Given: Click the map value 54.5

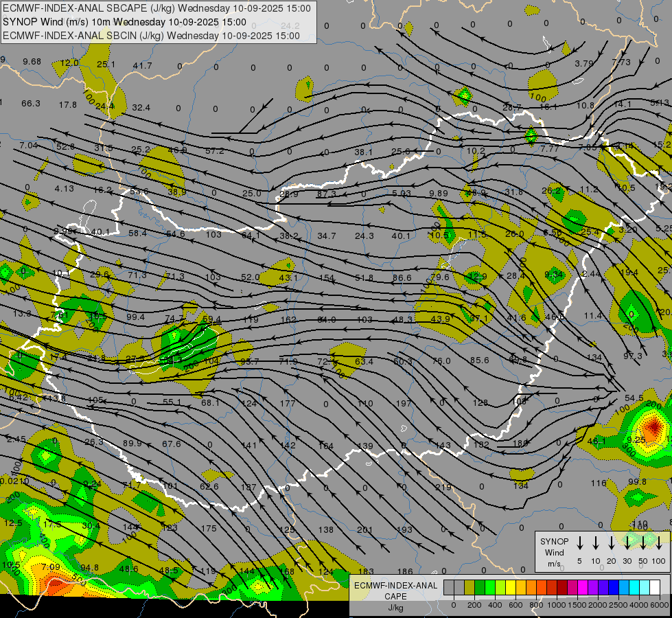Looking at the screenshot, I should coord(634,398).
